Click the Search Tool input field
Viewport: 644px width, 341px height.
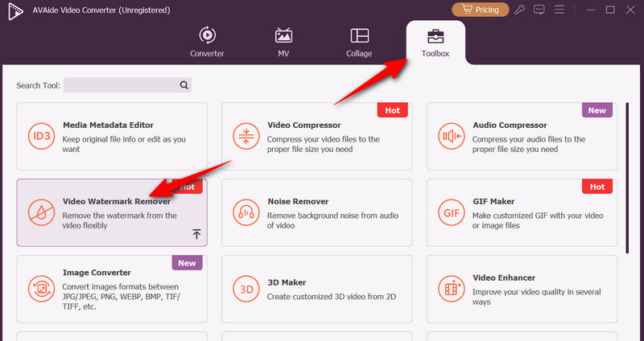point(121,84)
